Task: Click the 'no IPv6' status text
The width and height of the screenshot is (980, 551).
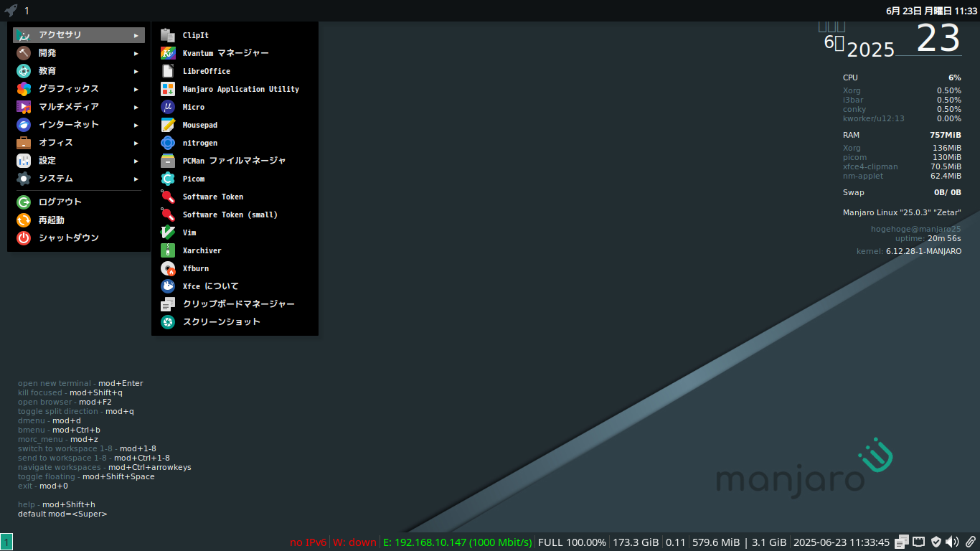Action: click(x=308, y=542)
